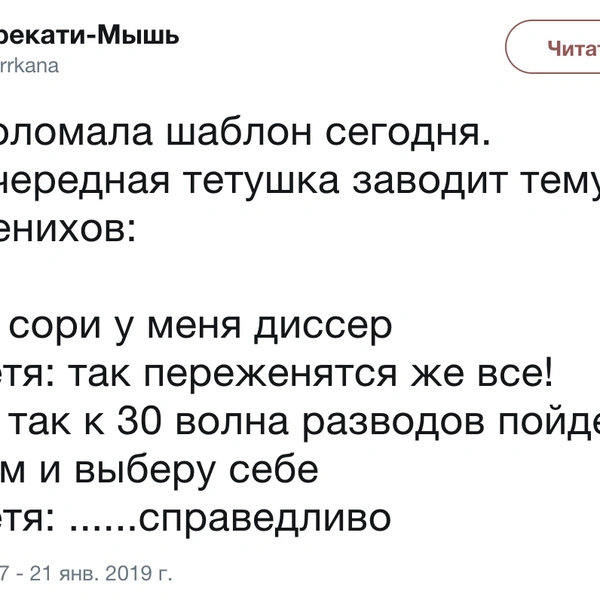Click the Читать follow button
The image size is (600, 600).
(553, 47)
